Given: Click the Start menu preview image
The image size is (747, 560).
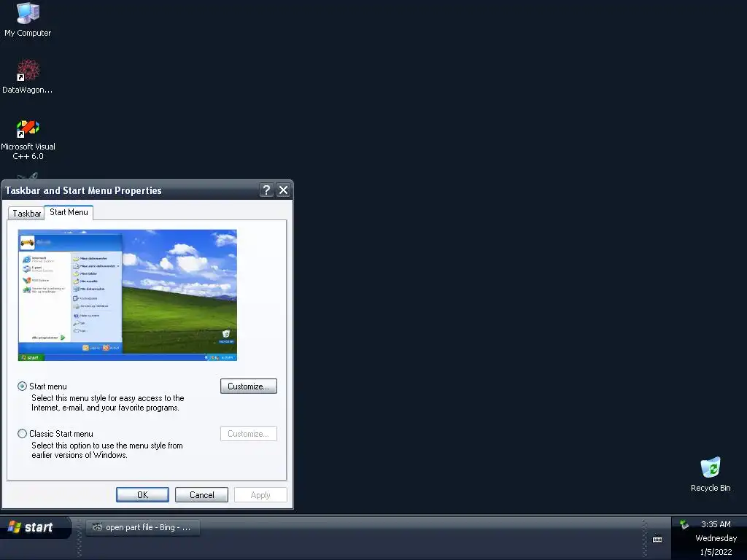Looking at the screenshot, I should (127, 295).
